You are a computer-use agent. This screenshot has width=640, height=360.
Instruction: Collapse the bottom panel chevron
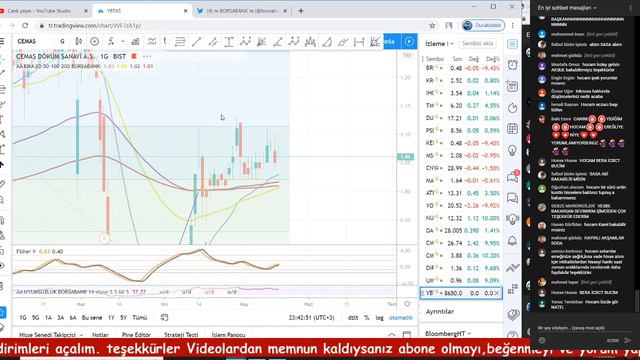point(391,335)
